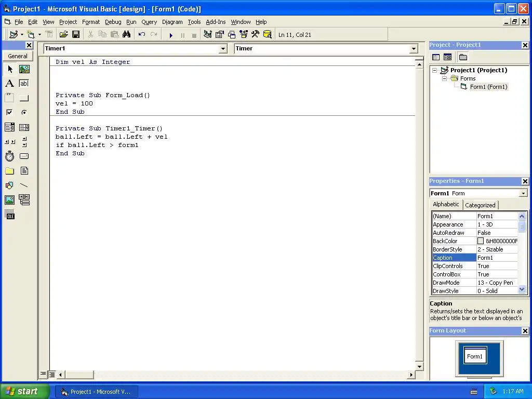Open the Object Browser from toolbar
This screenshot has width=532, height=399.
(244, 35)
